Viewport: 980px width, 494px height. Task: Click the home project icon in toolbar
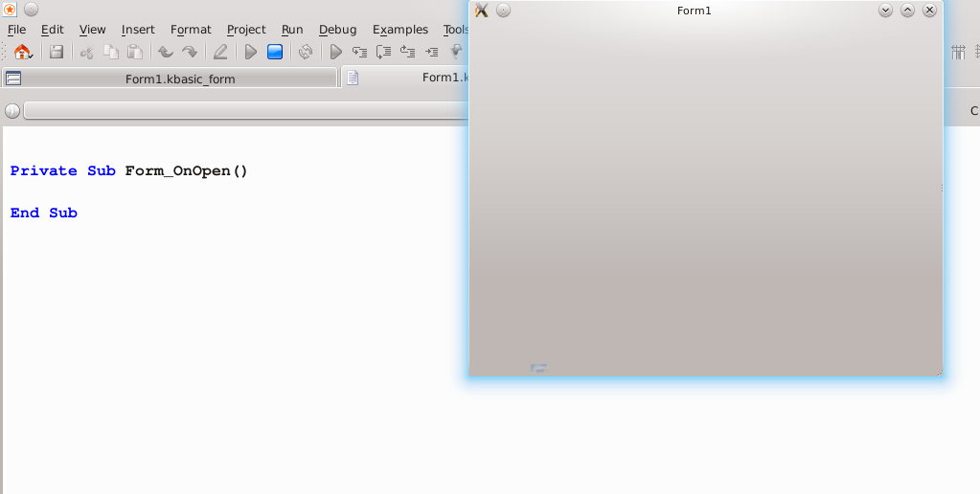click(22, 52)
